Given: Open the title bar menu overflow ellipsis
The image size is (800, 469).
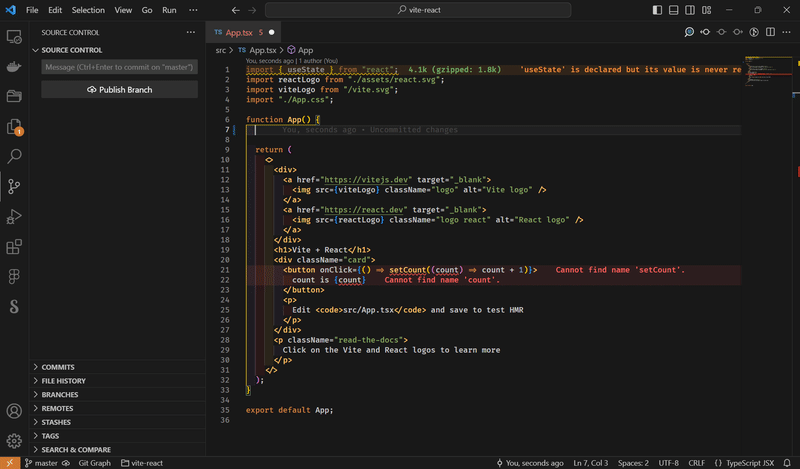Looking at the screenshot, I should click(193, 10).
